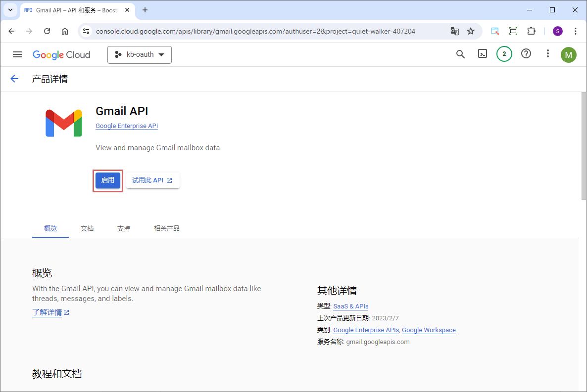Expand the kb-oauth project selector

point(140,55)
